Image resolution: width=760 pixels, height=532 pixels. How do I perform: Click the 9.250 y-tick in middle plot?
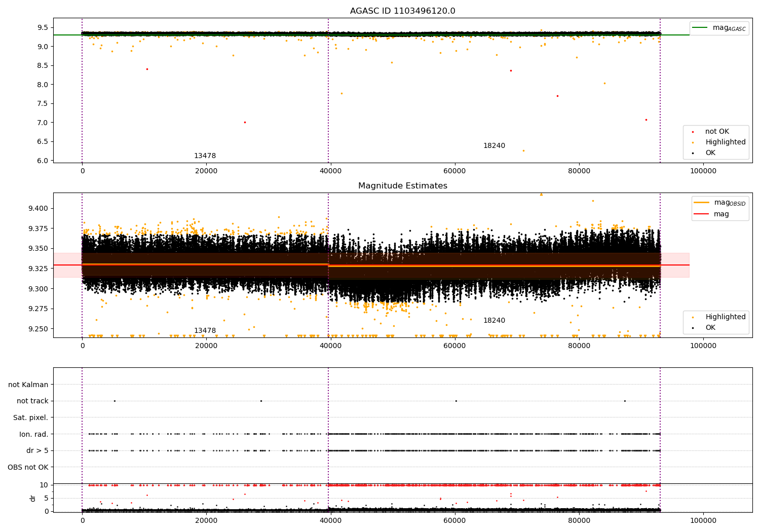click(x=37, y=329)
